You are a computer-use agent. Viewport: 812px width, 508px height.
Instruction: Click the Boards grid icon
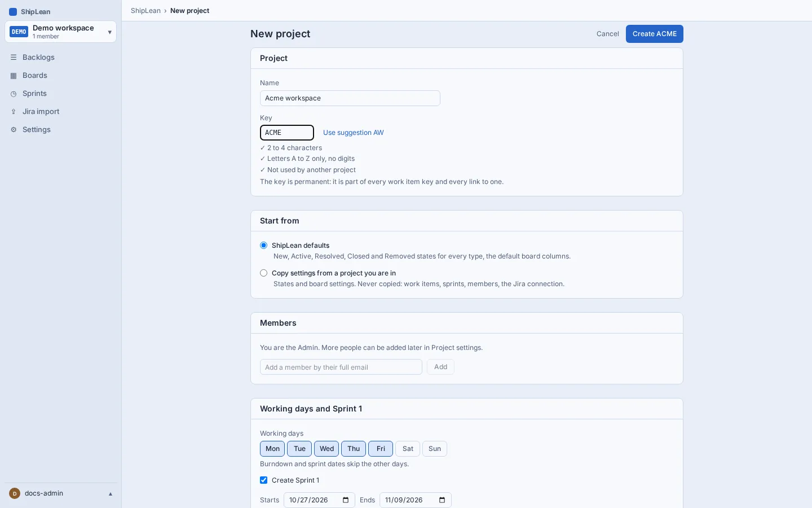click(x=14, y=76)
